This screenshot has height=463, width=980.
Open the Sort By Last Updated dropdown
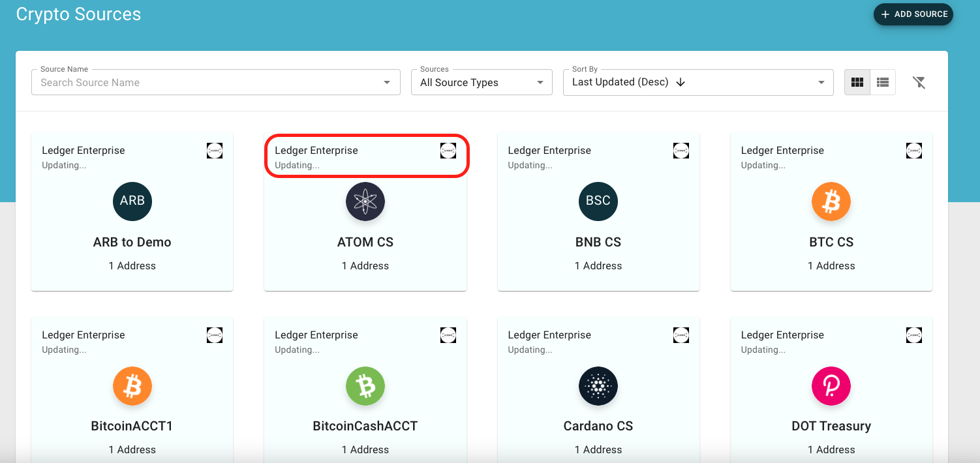coord(698,82)
